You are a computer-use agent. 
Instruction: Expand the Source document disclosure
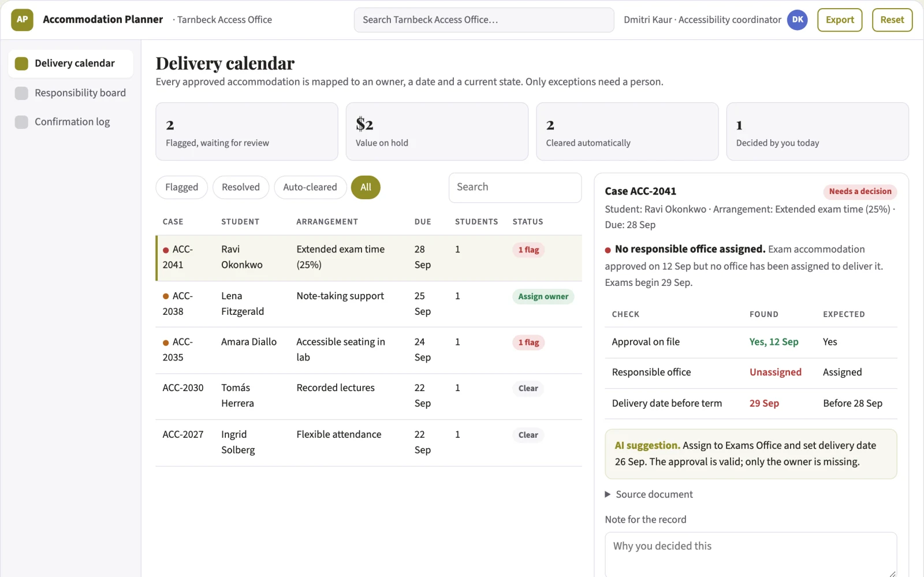(649, 494)
